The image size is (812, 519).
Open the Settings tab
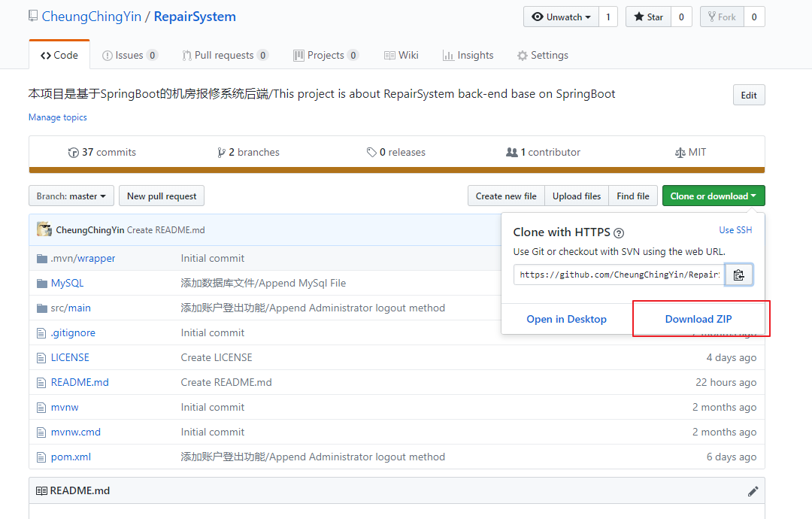[543, 56]
